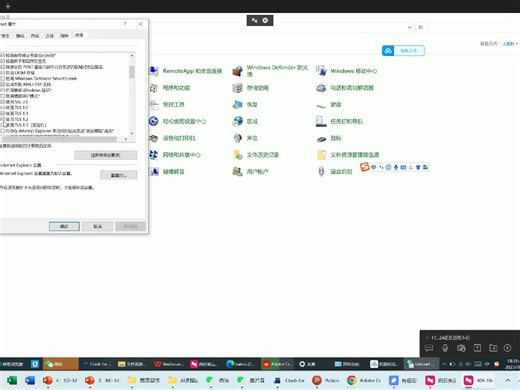Click the 还原高级设置 restore button

click(106, 155)
